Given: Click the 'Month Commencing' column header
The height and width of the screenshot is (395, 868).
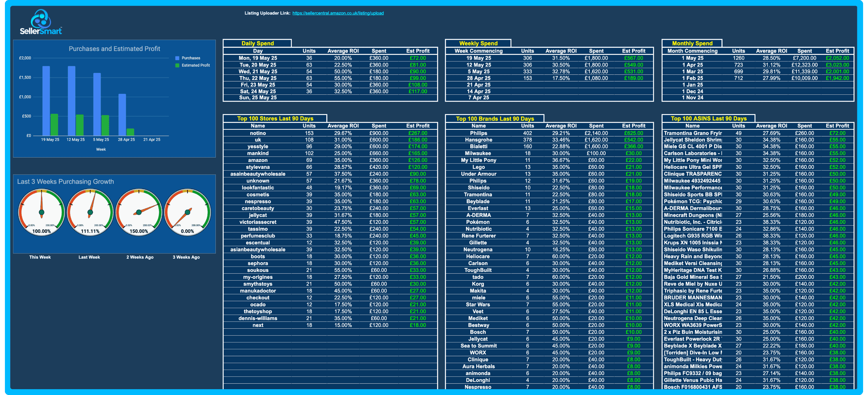Looking at the screenshot, I should (x=692, y=51).
